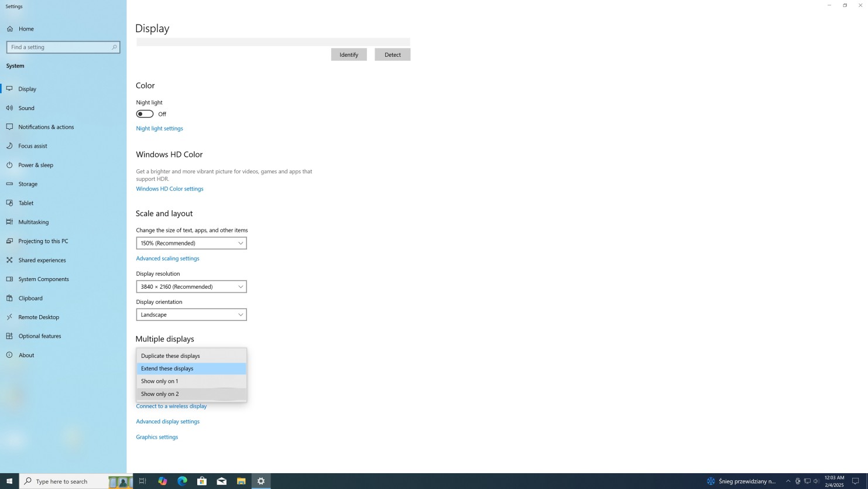Open Advanced display settings link
The image size is (868, 489).
pos(168,422)
